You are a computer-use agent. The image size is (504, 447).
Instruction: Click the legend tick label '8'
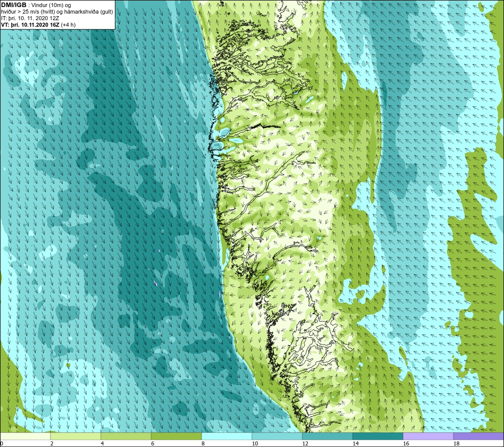[x=203, y=443]
